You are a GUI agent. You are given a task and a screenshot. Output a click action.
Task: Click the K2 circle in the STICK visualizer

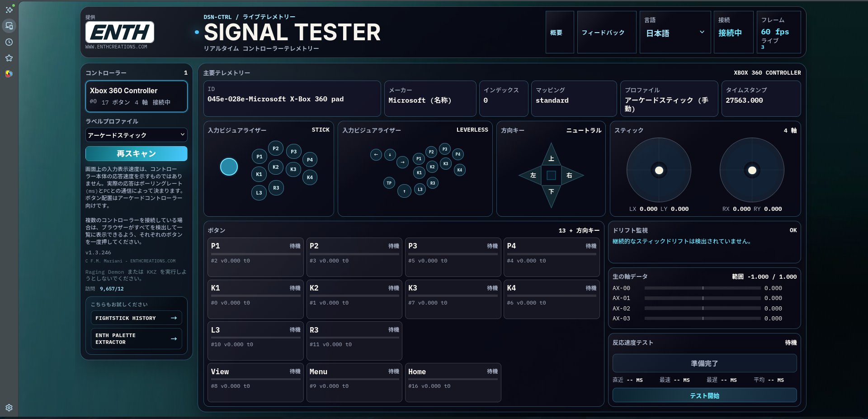coord(276,167)
